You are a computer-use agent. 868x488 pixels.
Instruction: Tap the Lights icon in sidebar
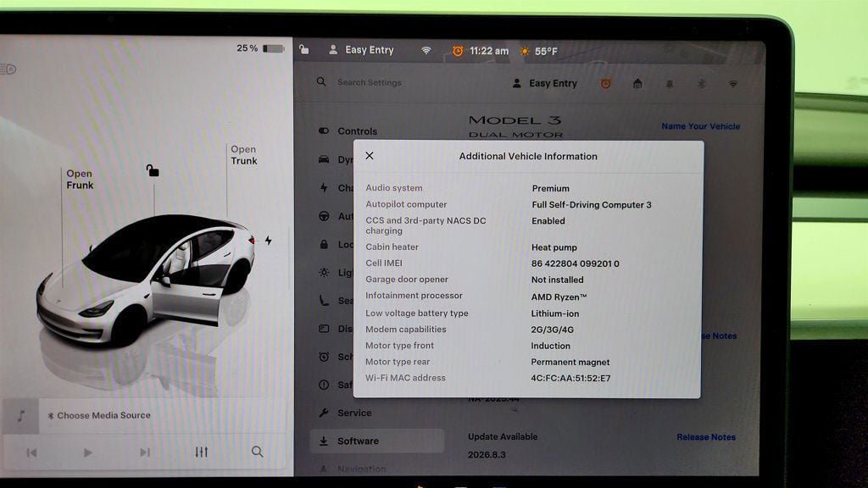click(x=324, y=272)
